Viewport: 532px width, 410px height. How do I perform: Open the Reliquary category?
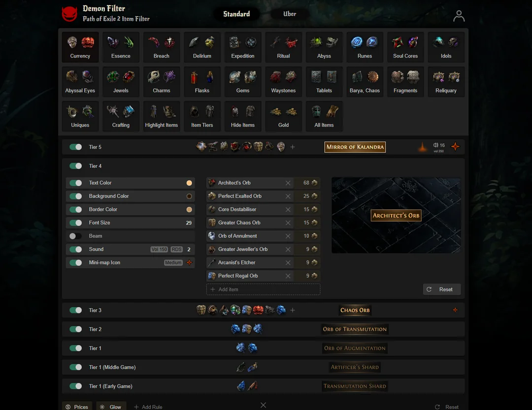tap(446, 82)
